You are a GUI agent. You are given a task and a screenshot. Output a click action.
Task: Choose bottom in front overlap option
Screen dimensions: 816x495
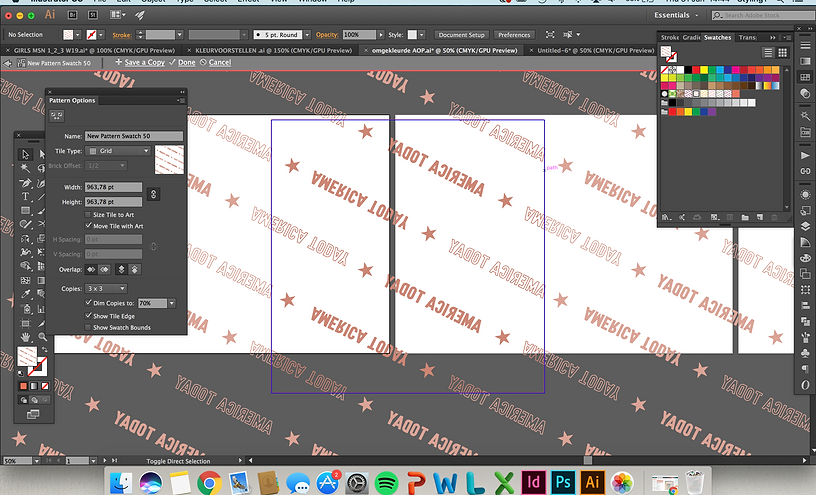134,269
